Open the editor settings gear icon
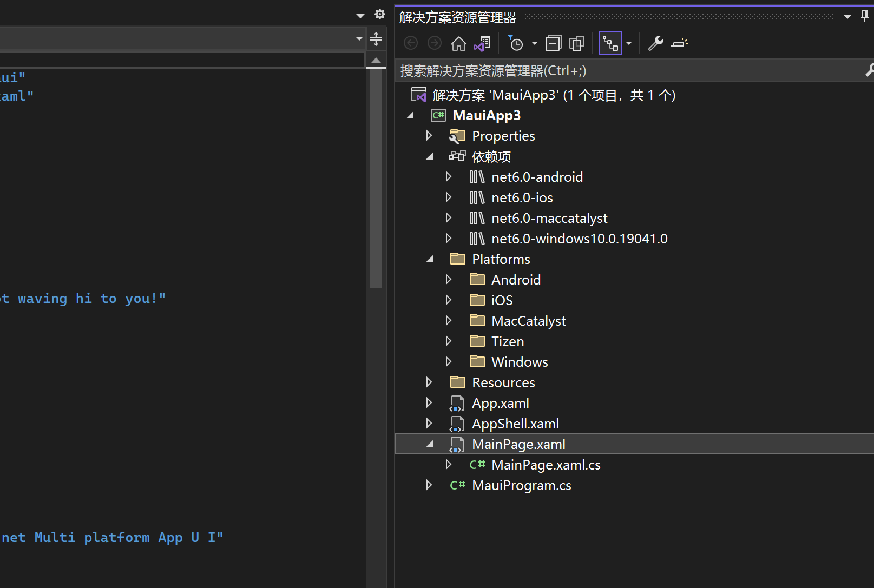 click(380, 14)
